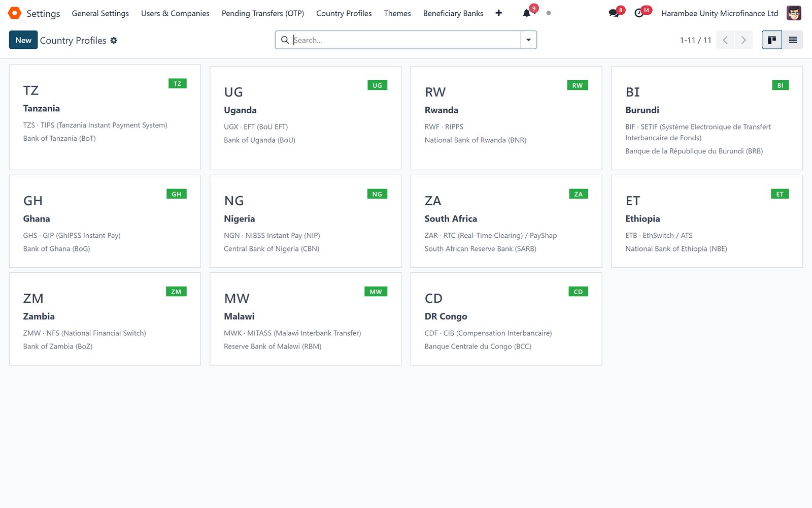This screenshot has width=812, height=508.
Task: Go to the previous page of records
Action: tap(725, 40)
